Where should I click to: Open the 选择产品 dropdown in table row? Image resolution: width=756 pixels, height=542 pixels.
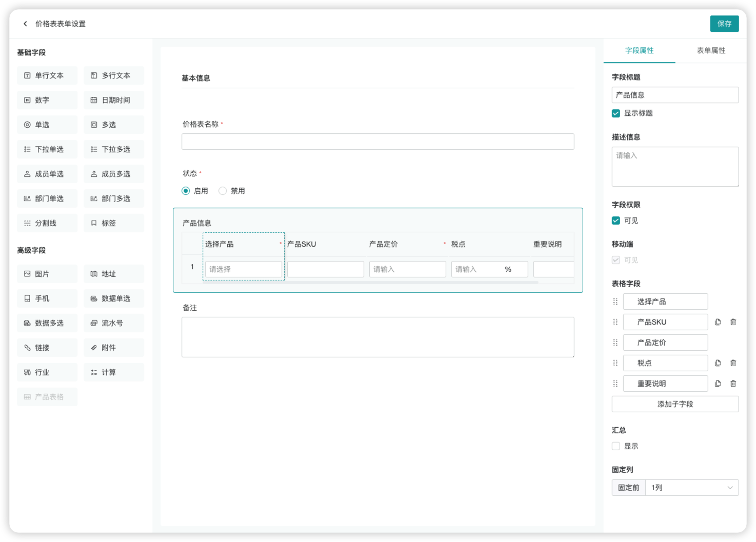coord(244,269)
